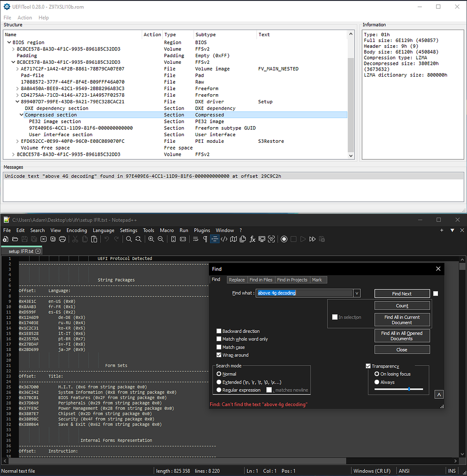
Task: Click the Find magnifier icon in Notepad++ toolbar
Action: coord(129,239)
